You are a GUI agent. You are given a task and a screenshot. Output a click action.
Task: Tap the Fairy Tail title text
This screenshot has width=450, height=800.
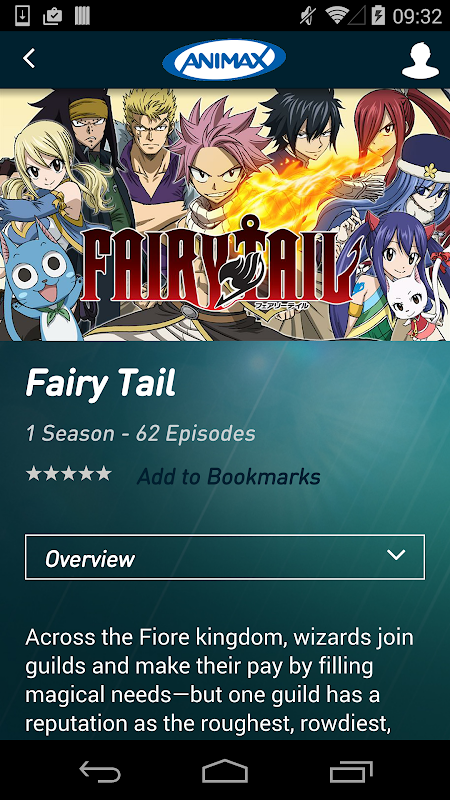point(101,383)
